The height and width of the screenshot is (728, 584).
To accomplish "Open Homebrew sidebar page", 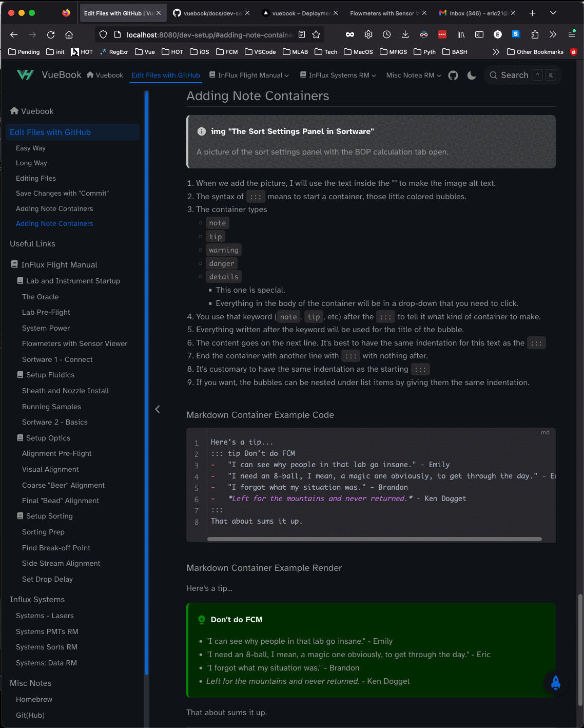I will click(x=34, y=699).
